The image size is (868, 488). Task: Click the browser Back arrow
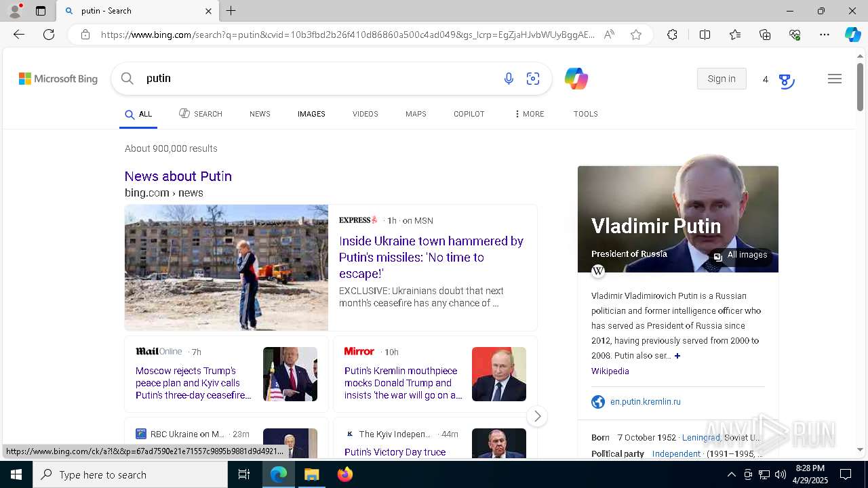(19, 35)
